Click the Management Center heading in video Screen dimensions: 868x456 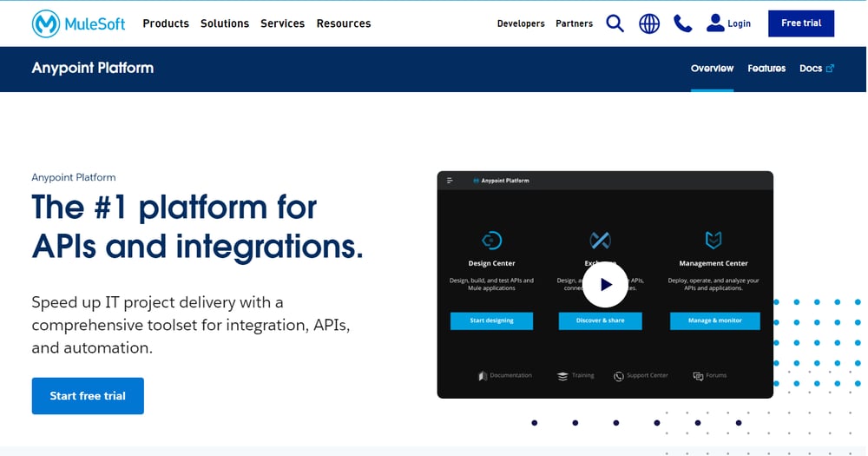coord(713,263)
